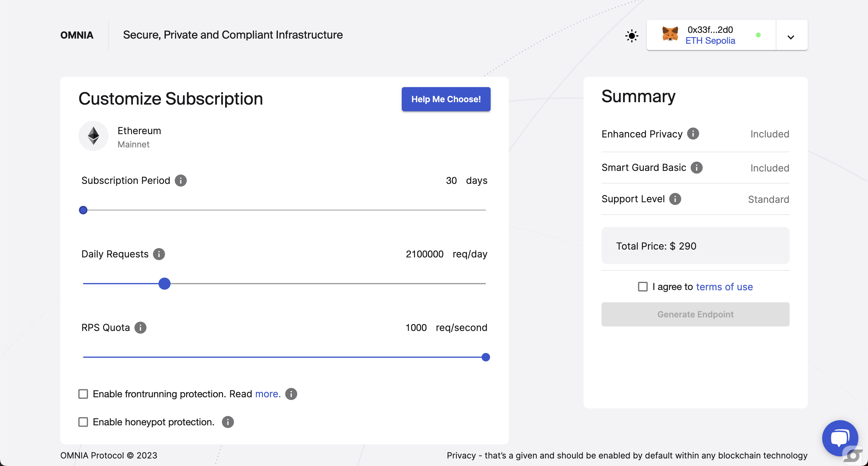Open info icon next to Enhanced Privacy
Screen dimensions: 868x466
pyautogui.click(x=693, y=134)
